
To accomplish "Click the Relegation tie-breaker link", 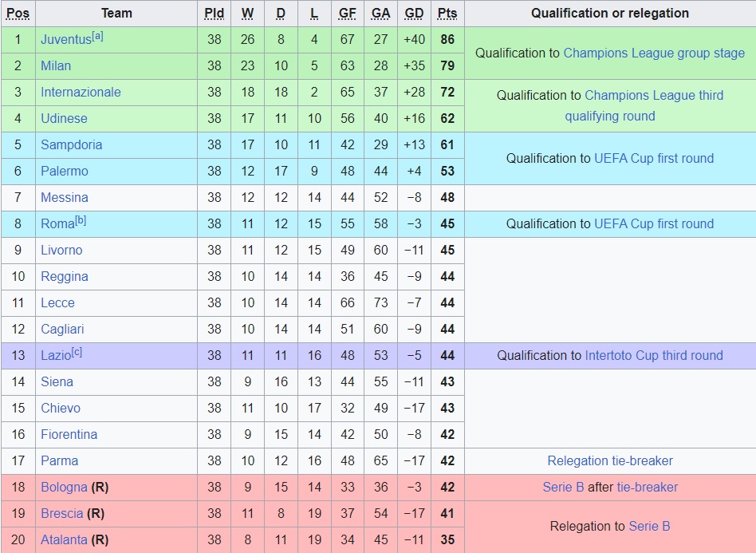I will (610, 461).
